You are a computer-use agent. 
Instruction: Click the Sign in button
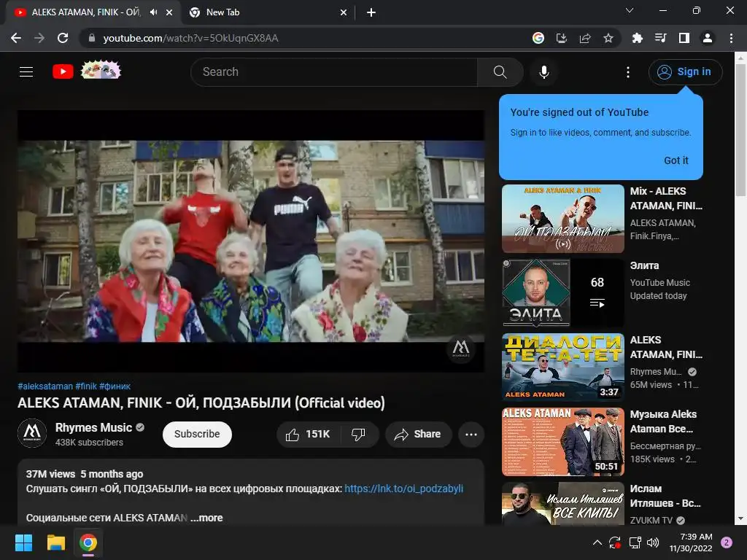click(685, 72)
